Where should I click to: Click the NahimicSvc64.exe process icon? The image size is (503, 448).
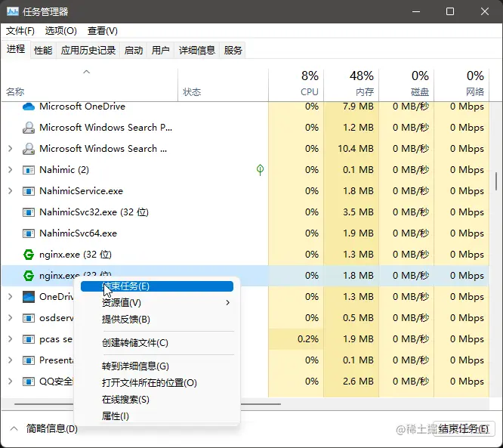tap(29, 233)
